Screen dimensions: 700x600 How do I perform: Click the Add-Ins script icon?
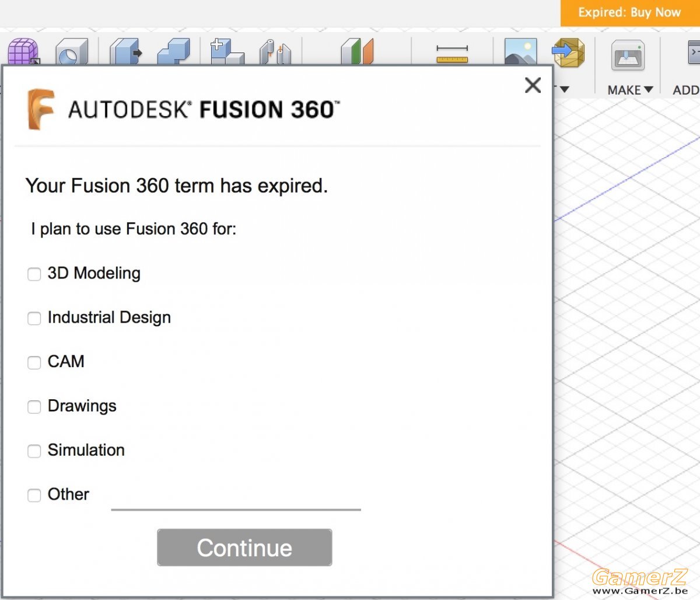point(694,53)
